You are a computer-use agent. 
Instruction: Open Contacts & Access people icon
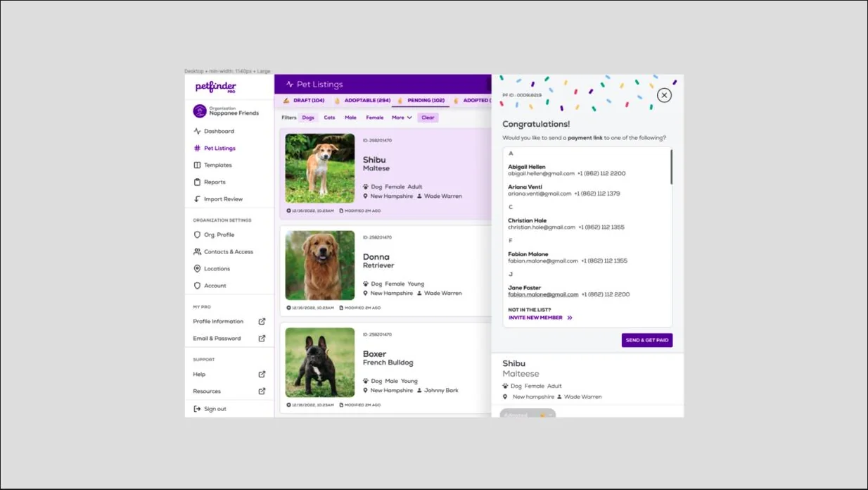point(197,251)
